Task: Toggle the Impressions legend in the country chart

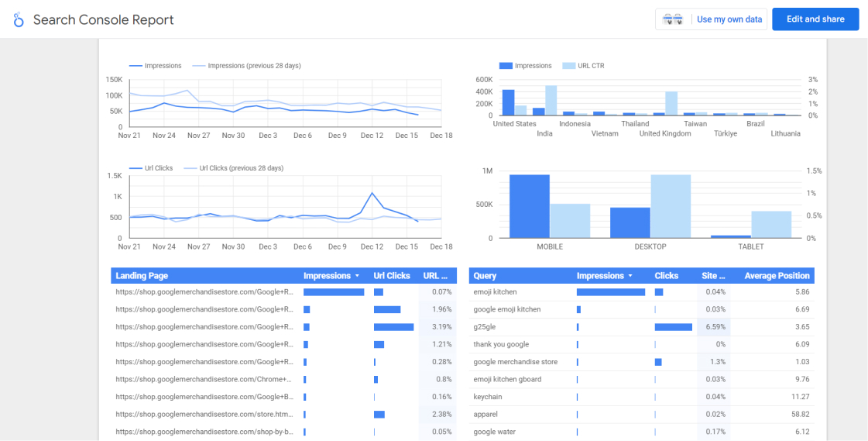Action: point(526,65)
